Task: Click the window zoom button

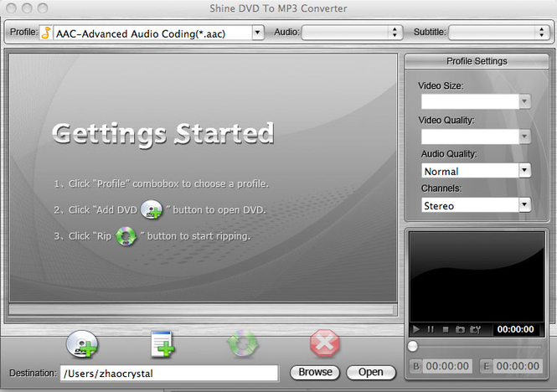Action: (x=43, y=8)
